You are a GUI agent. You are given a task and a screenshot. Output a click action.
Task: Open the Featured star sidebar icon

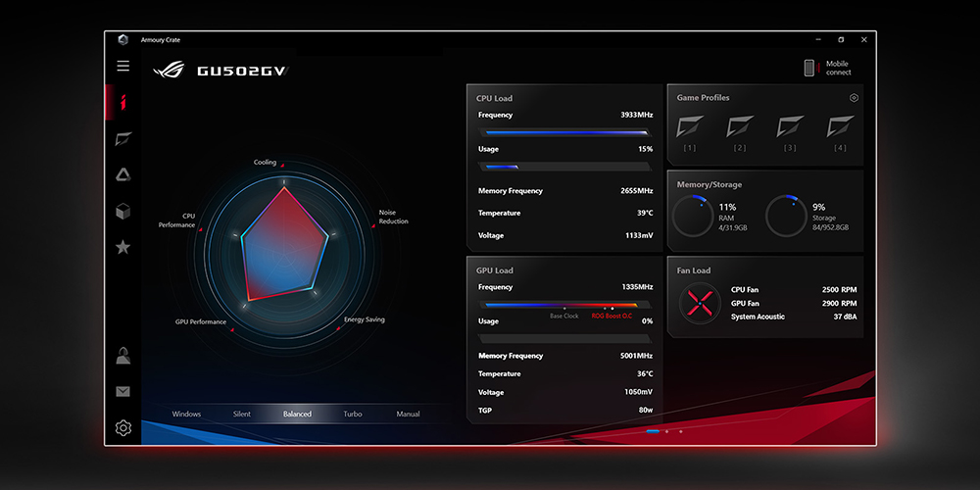coord(123,248)
